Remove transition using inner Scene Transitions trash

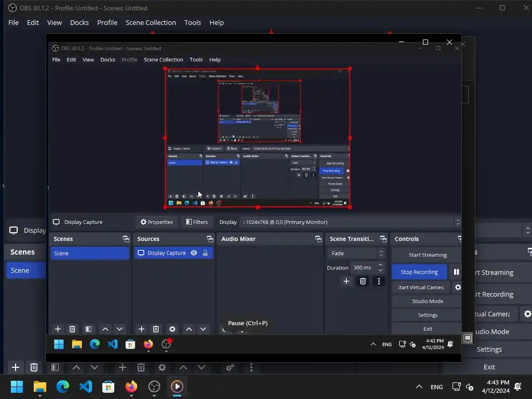pos(363,281)
